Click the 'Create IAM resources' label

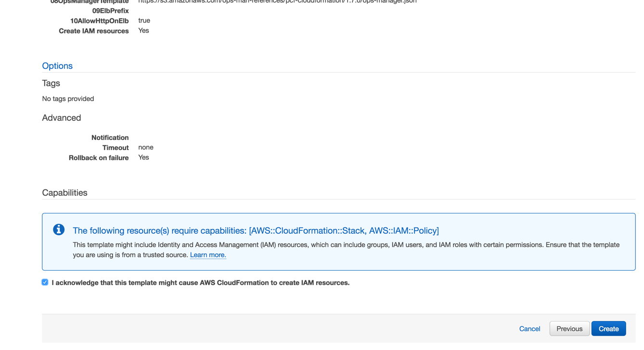tap(94, 31)
